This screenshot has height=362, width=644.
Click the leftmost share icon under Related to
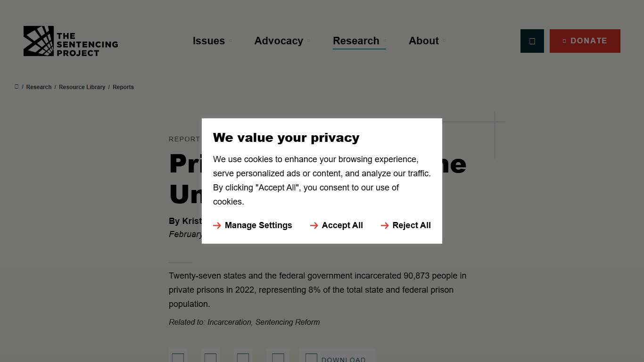178,357
